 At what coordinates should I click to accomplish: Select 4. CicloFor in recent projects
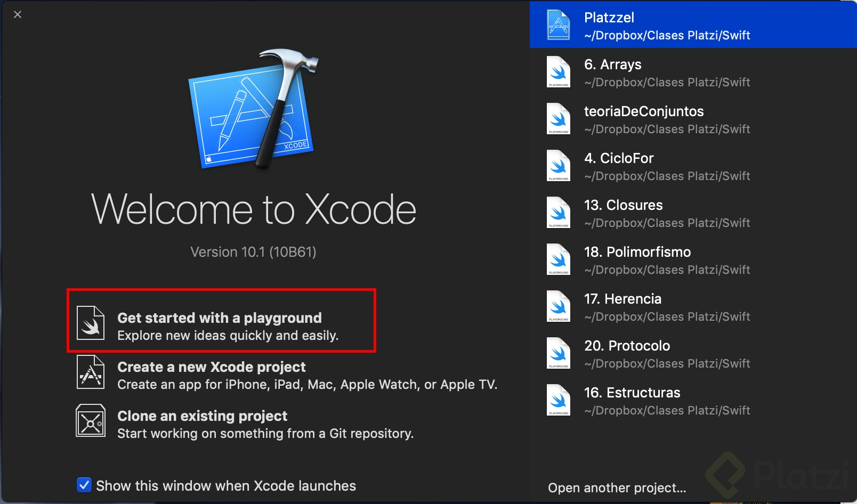coord(619,158)
